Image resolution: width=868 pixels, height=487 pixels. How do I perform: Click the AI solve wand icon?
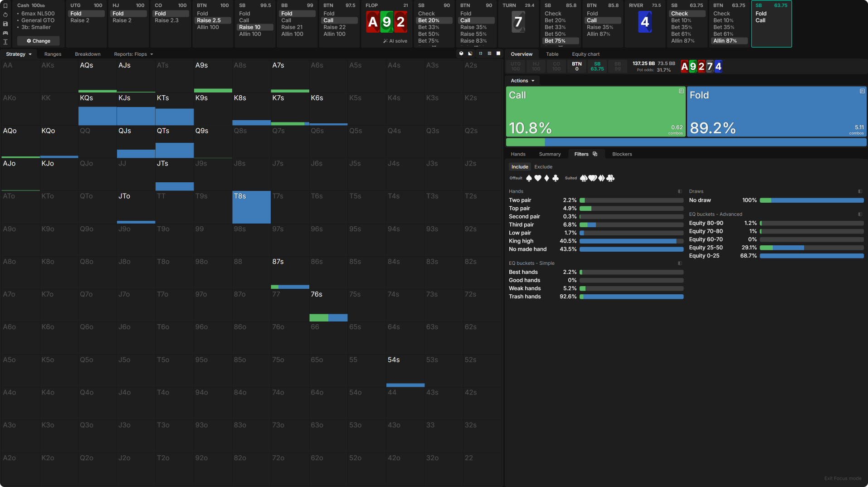tap(385, 41)
